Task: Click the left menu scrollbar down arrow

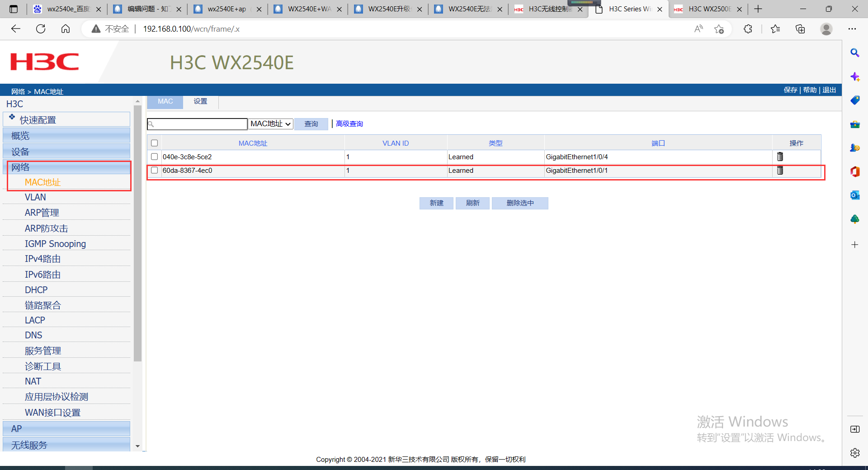Action: click(x=138, y=446)
